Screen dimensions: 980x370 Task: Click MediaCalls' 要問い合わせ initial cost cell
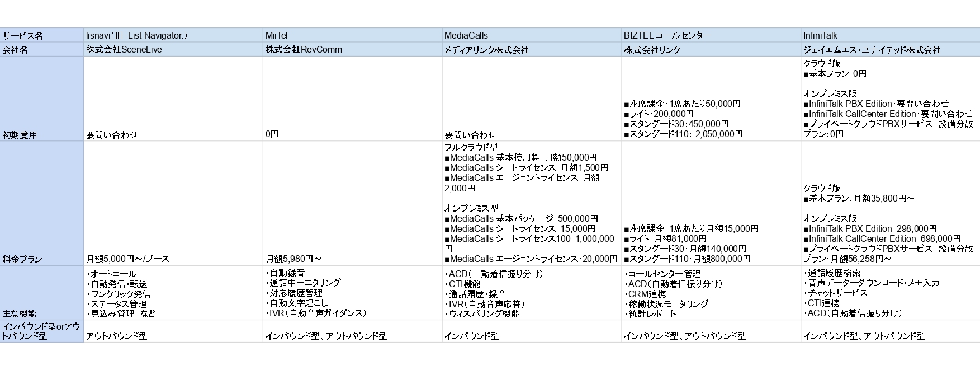[x=532, y=99]
